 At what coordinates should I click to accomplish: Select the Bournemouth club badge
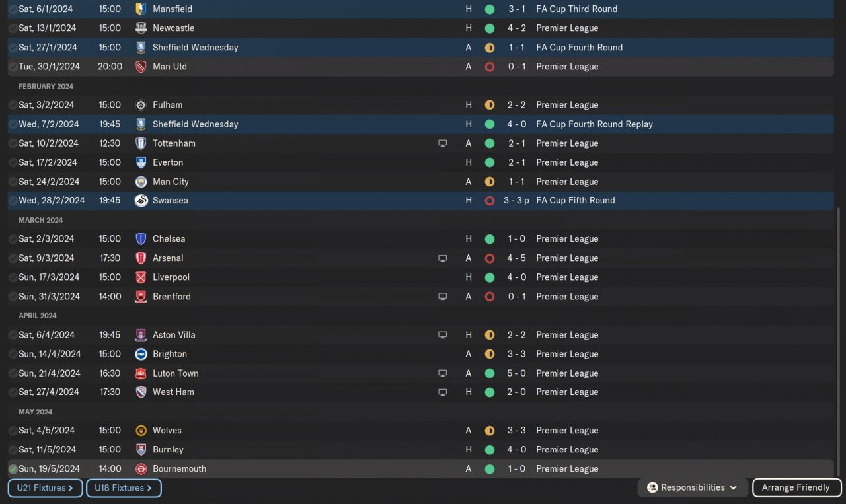point(141,469)
